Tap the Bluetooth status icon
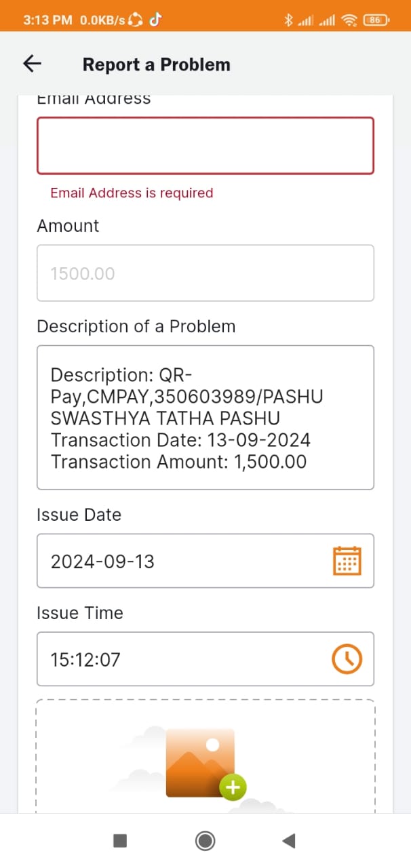Screen dimensions: 411x868 click(288, 20)
